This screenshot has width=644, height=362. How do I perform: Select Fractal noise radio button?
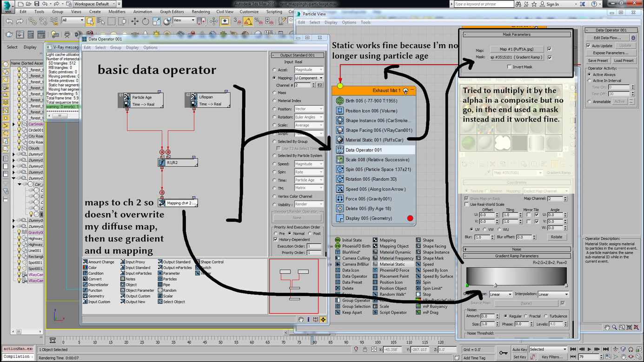click(x=527, y=316)
